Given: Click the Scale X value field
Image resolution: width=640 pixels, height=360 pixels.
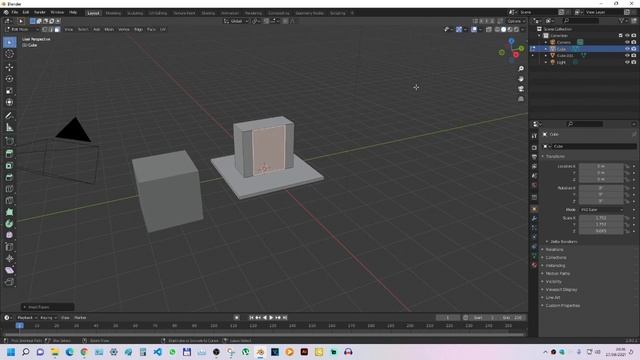Looking at the screenshot, I should pos(601,218).
